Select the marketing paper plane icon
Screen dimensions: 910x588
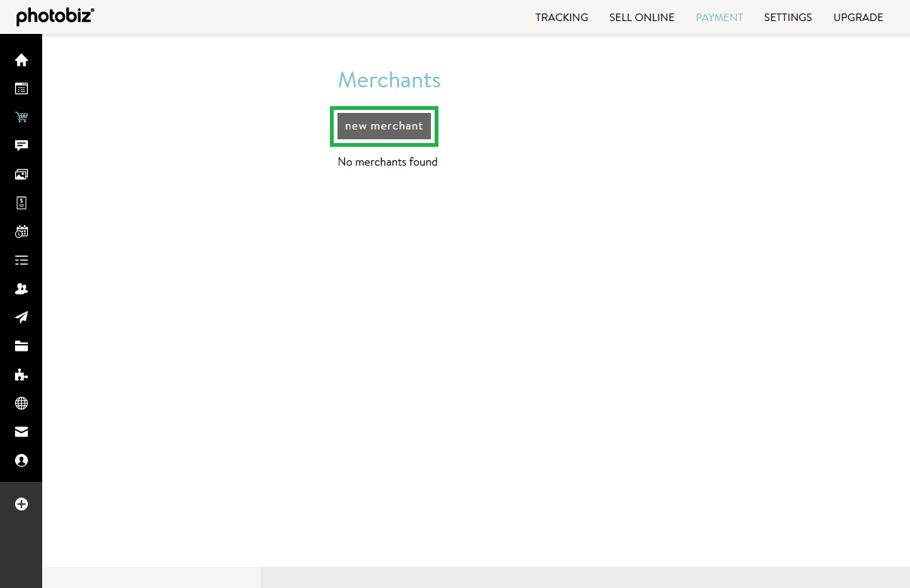tap(21, 317)
